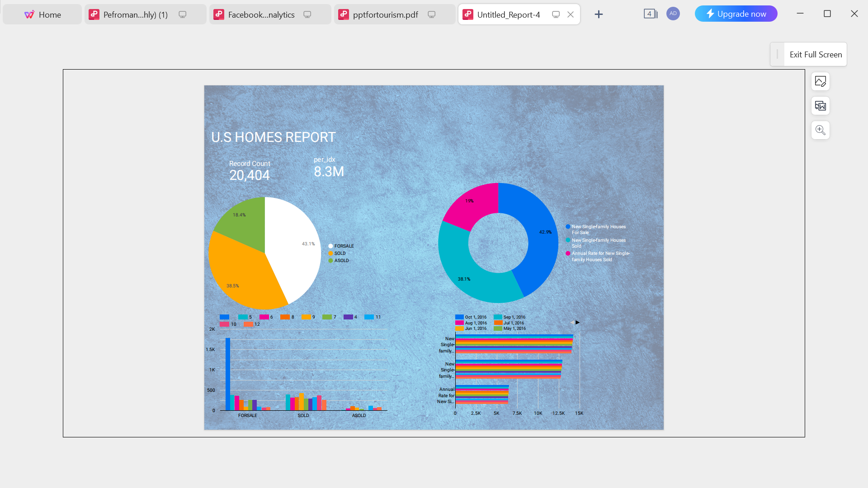Switch to pptfortourism.pdf tab
Viewport: 868px width, 488px height.
point(385,14)
